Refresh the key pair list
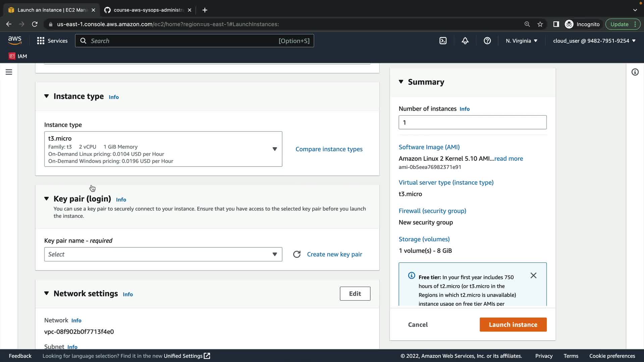 pos(297,254)
